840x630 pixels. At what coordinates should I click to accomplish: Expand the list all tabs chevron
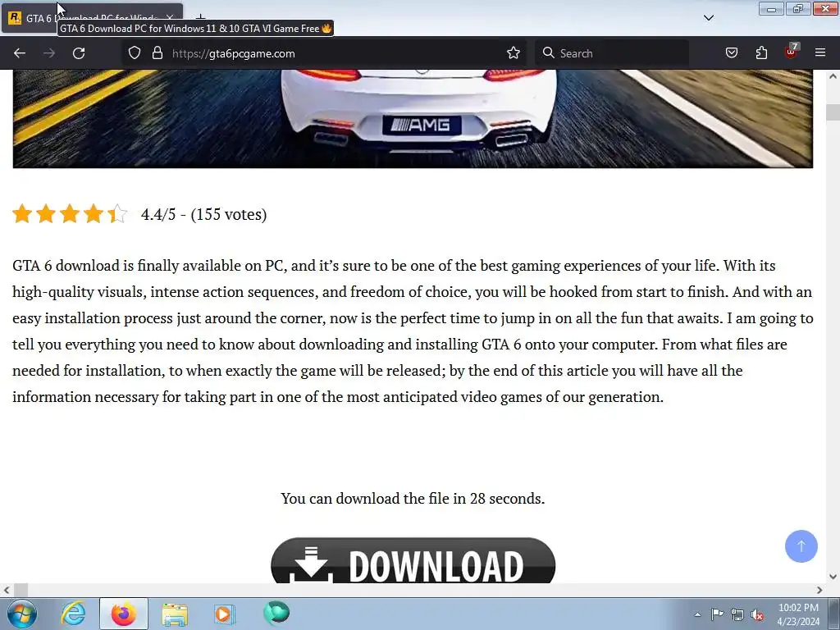[708, 18]
